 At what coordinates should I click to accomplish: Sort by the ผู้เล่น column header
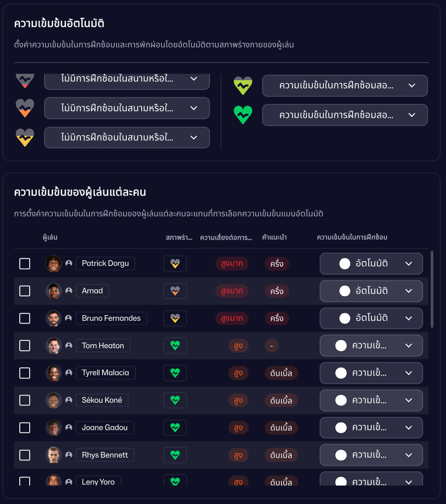pos(50,237)
